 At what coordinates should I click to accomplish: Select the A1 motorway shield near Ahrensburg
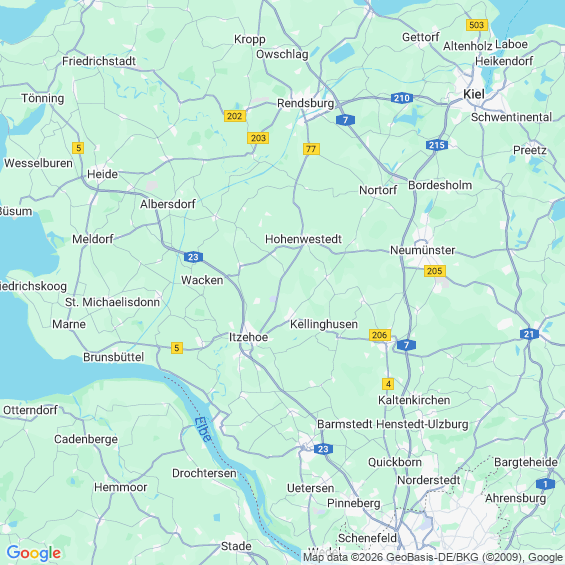545,484
